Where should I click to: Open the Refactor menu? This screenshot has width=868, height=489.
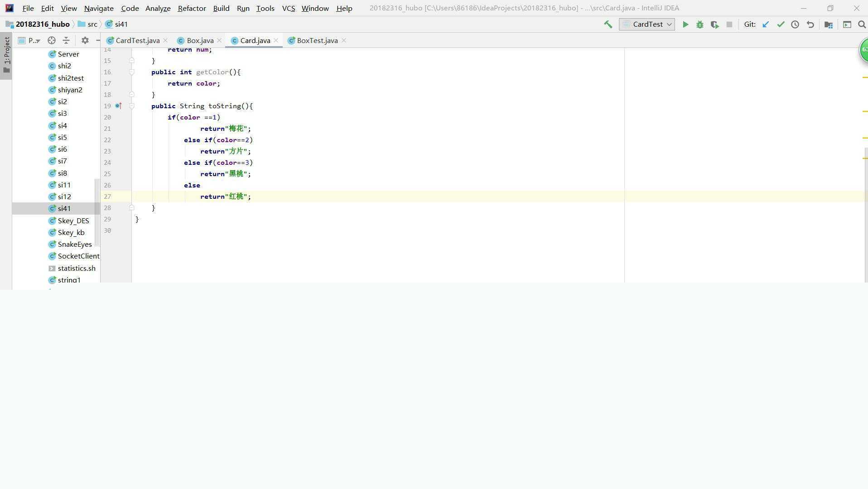[192, 8]
